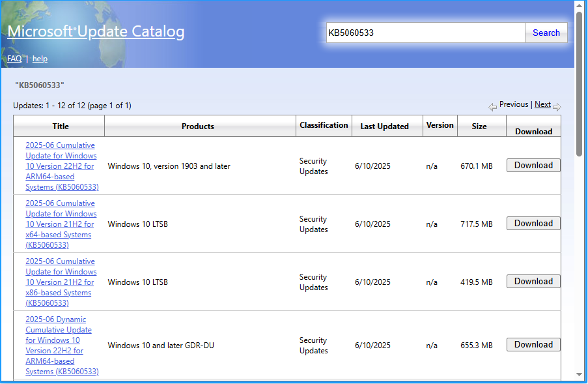
Task: Go to the Next results page
Action: pos(542,104)
